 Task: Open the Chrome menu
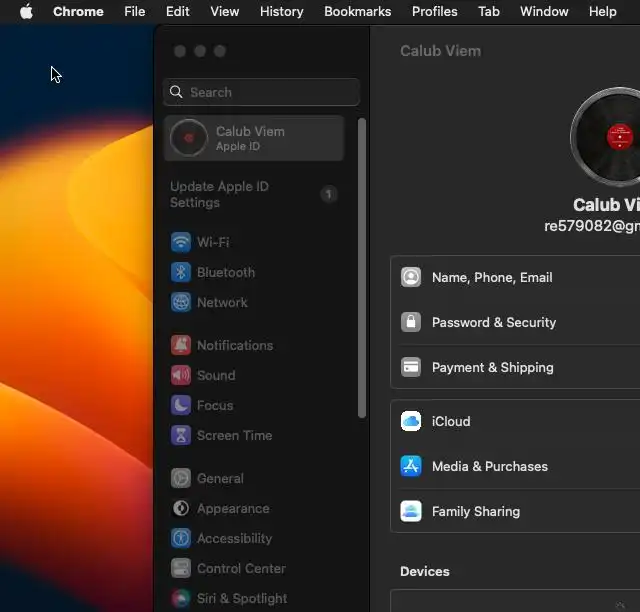[x=78, y=11]
